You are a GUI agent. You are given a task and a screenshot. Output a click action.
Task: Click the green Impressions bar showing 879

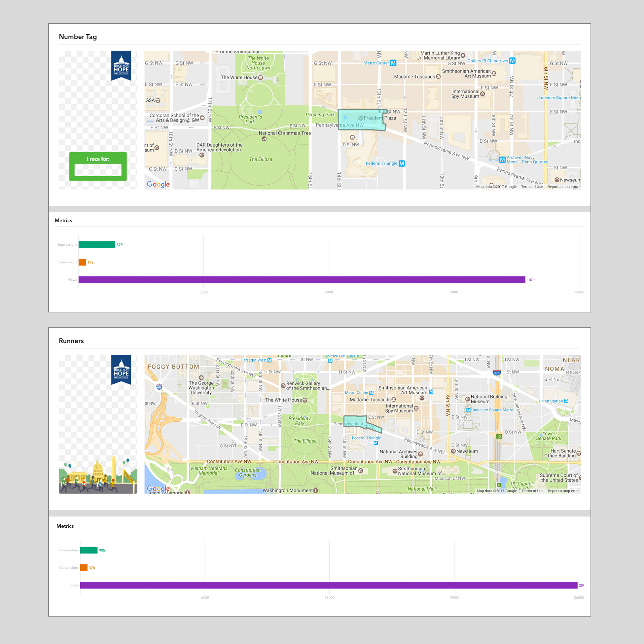pos(97,245)
